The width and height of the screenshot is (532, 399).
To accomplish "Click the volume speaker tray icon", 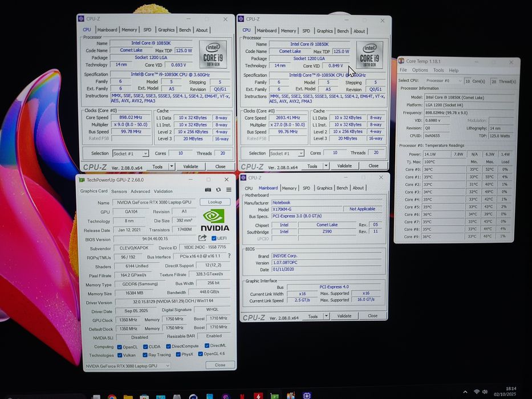I will pos(485,392).
